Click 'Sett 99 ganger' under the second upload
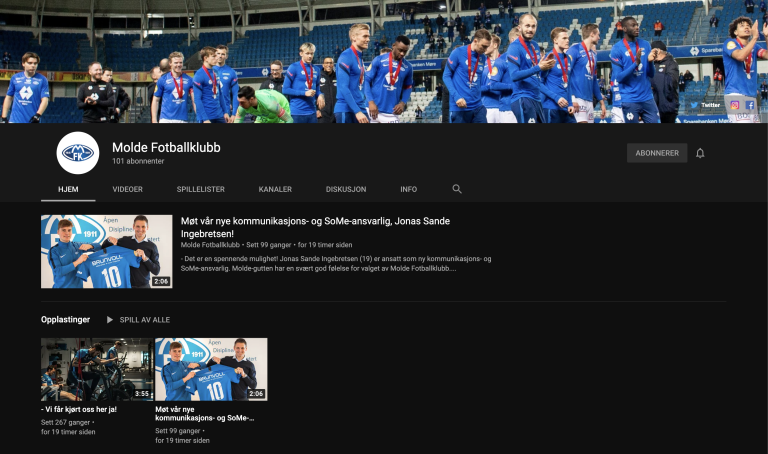Screen dimensions: 768x454 [x=178, y=431]
